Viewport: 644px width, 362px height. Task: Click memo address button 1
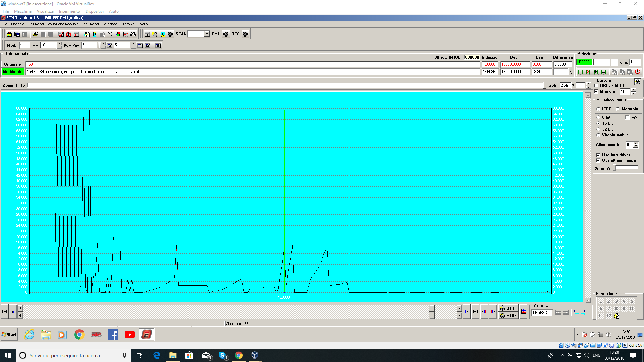pyautogui.click(x=601, y=301)
